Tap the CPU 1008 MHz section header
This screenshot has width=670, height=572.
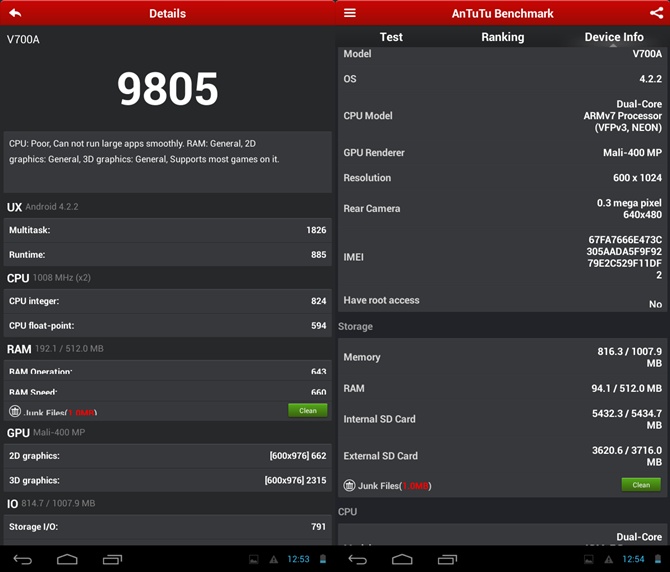49,278
